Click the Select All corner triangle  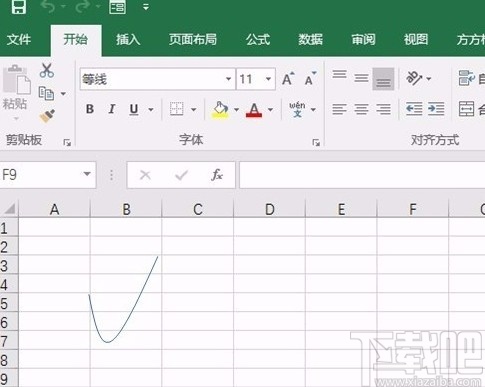click(x=10, y=209)
